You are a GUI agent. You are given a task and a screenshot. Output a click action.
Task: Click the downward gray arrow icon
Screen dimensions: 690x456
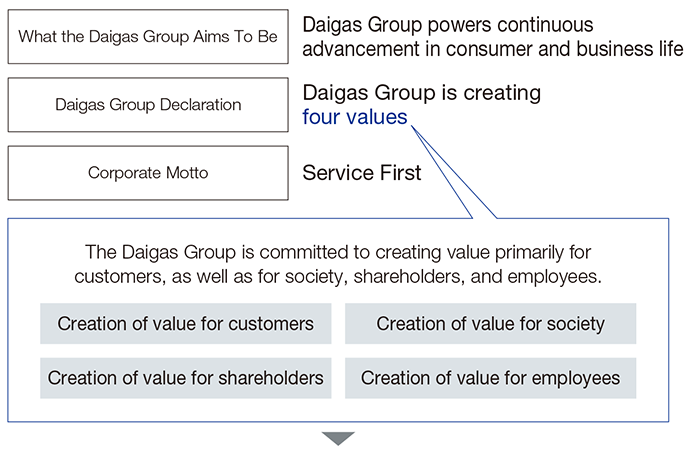tap(338, 438)
